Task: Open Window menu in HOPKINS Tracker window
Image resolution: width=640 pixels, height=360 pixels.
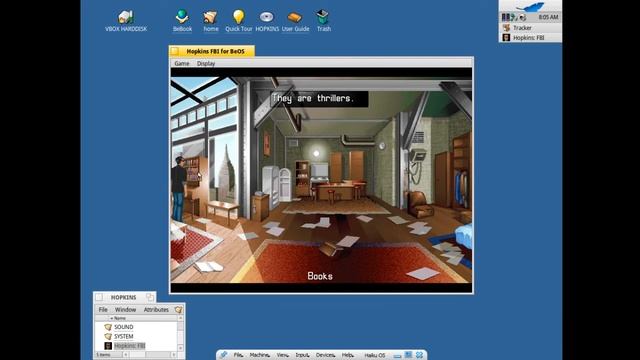Action: pyautogui.click(x=125, y=310)
